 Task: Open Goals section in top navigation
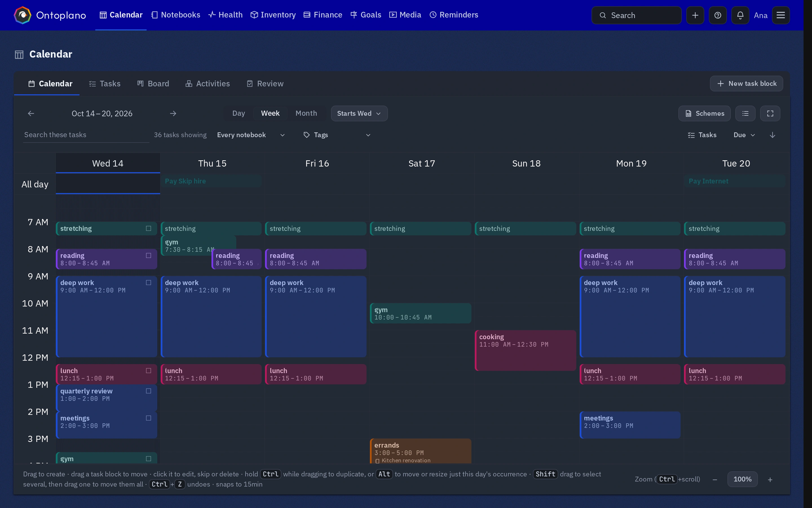(x=366, y=15)
